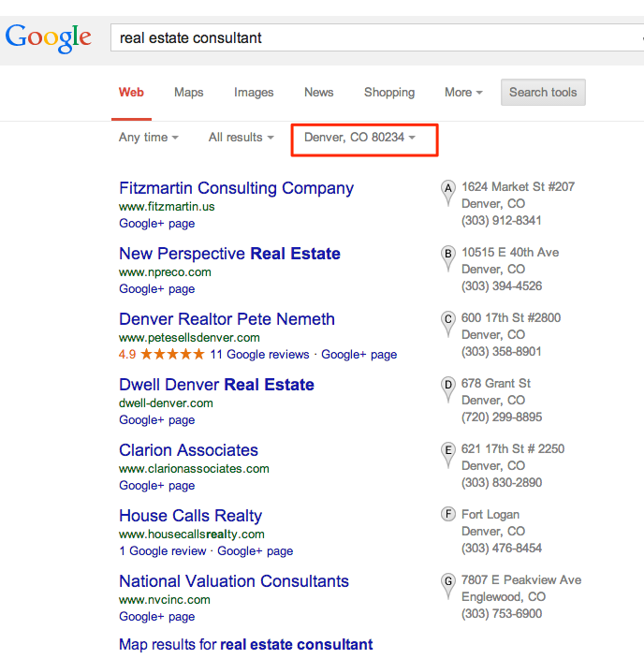Switch to the Images tab
644x659 pixels.
(x=254, y=92)
